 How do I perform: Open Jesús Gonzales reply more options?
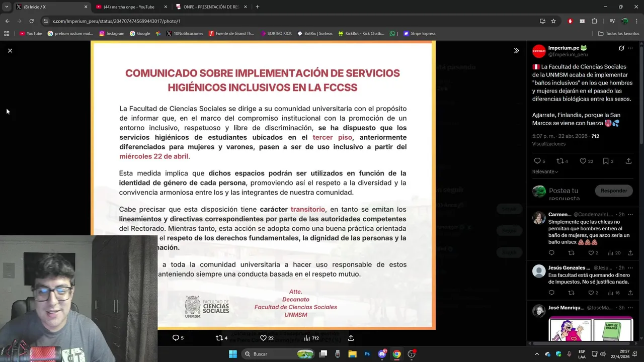coord(630,268)
